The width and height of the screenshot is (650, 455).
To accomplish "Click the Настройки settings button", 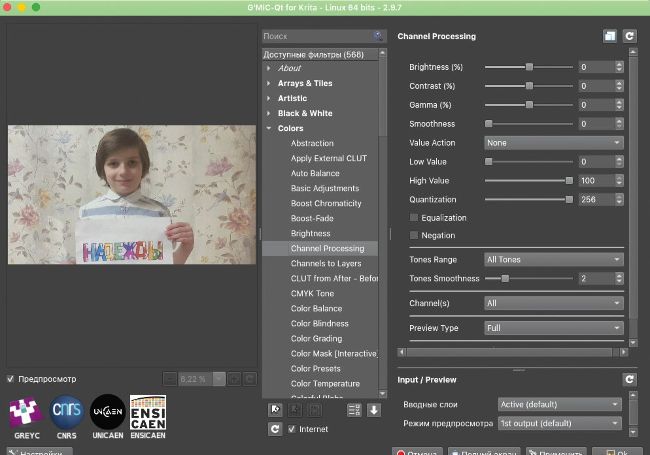I will point(38,451).
